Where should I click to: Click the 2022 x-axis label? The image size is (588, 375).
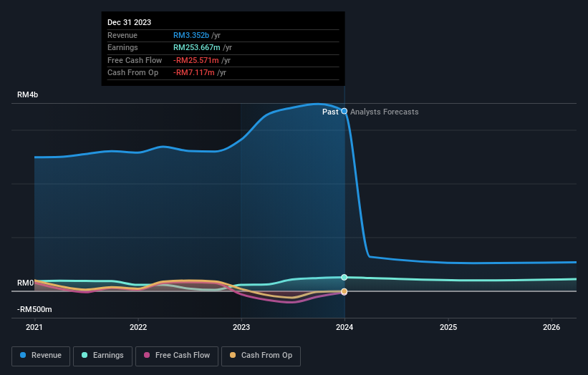pyautogui.click(x=138, y=327)
